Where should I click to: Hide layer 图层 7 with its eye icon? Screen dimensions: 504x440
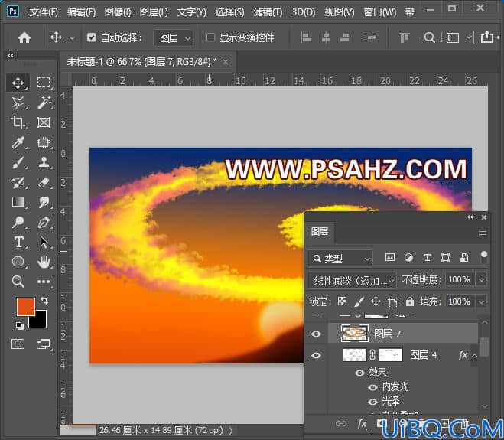[317, 334]
